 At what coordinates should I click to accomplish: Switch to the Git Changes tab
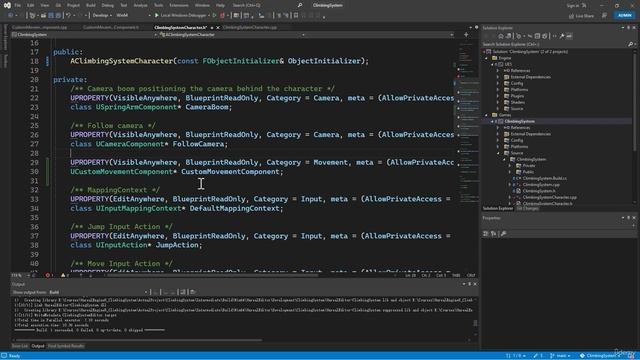click(x=527, y=209)
